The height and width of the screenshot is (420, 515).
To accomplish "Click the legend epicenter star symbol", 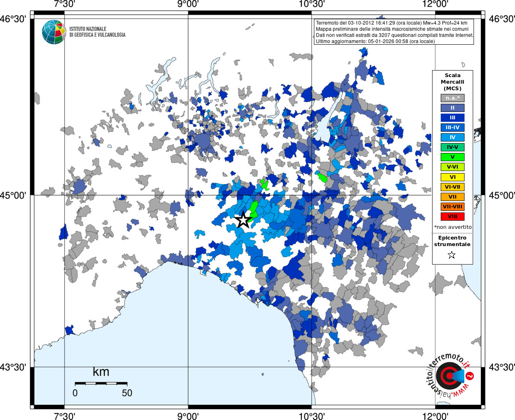I will point(452,255).
